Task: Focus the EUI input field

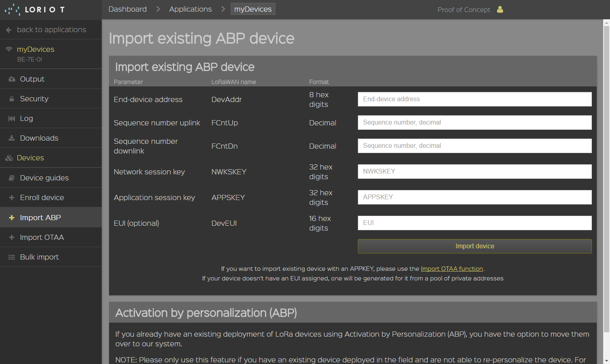Action: click(x=474, y=223)
